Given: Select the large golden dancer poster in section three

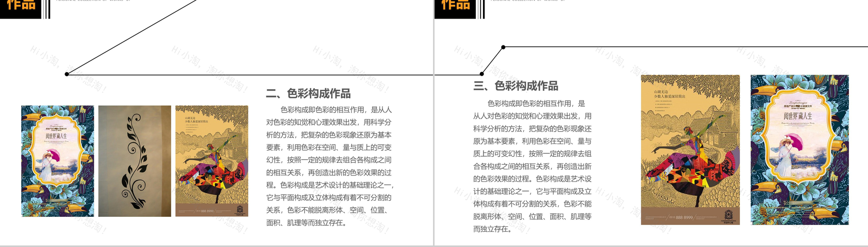Looking at the screenshot, I should [690, 150].
